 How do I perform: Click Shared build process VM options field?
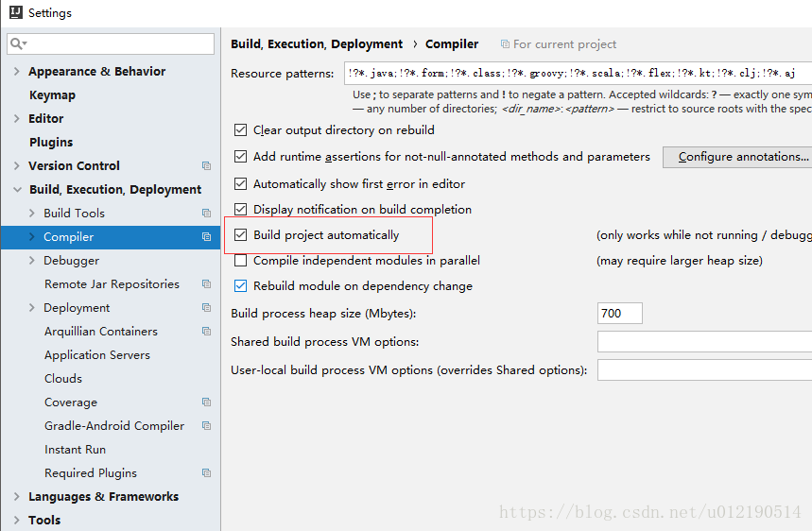(705, 342)
